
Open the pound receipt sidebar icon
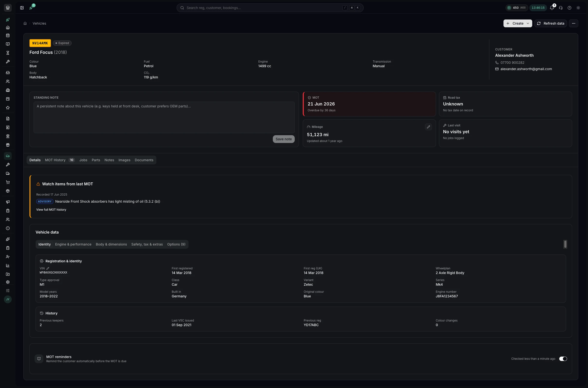click(8, 127)
